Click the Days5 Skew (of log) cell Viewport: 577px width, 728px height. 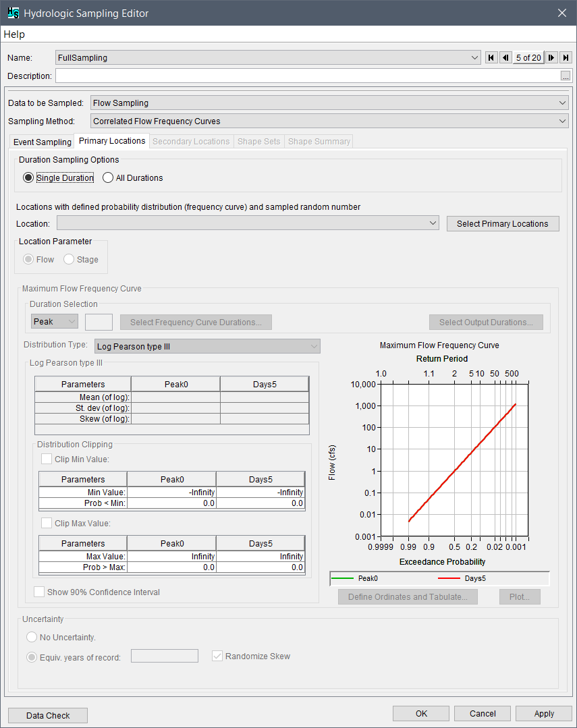click(x=265, y=419)
